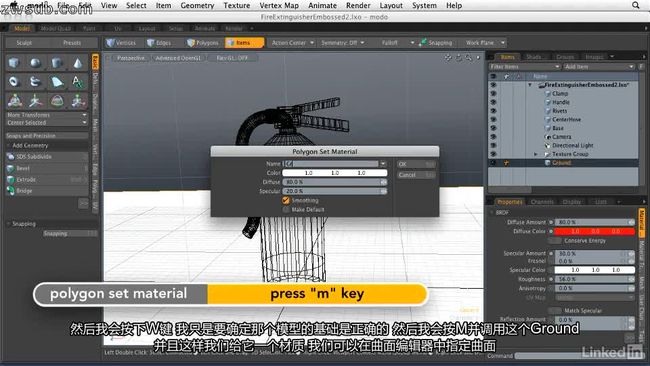Click OK in Polygon Set Material
The width and height of the screenshot is (650, 366).
tap(416, 164)
